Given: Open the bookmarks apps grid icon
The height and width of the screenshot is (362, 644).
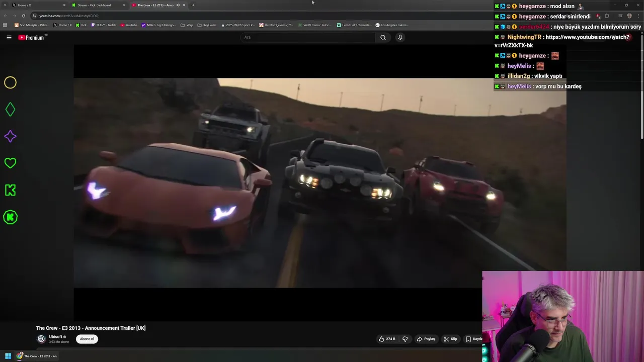Looking at the screenshot, I should pyautogui.click(x=5, y=25).
